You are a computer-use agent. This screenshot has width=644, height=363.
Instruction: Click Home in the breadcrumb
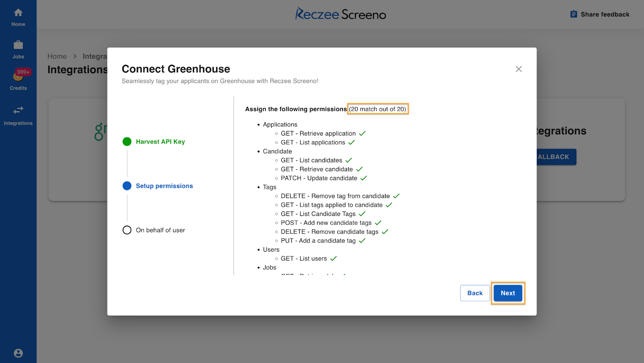[57, 56]
